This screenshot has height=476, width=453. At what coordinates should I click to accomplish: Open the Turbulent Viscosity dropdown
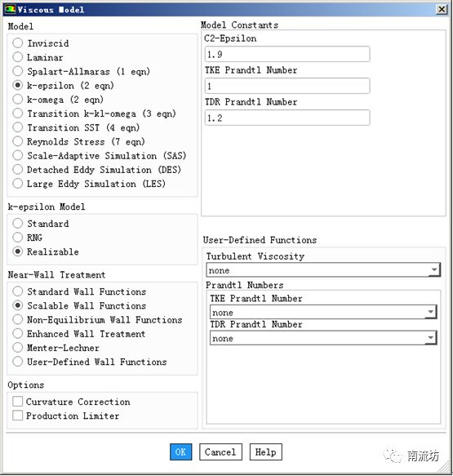coord(323,270)
